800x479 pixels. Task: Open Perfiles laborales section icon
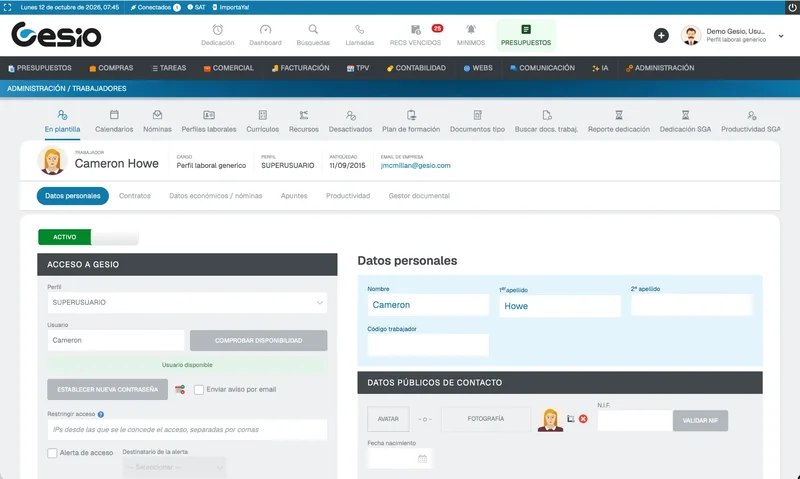click(x=209, y=115)
